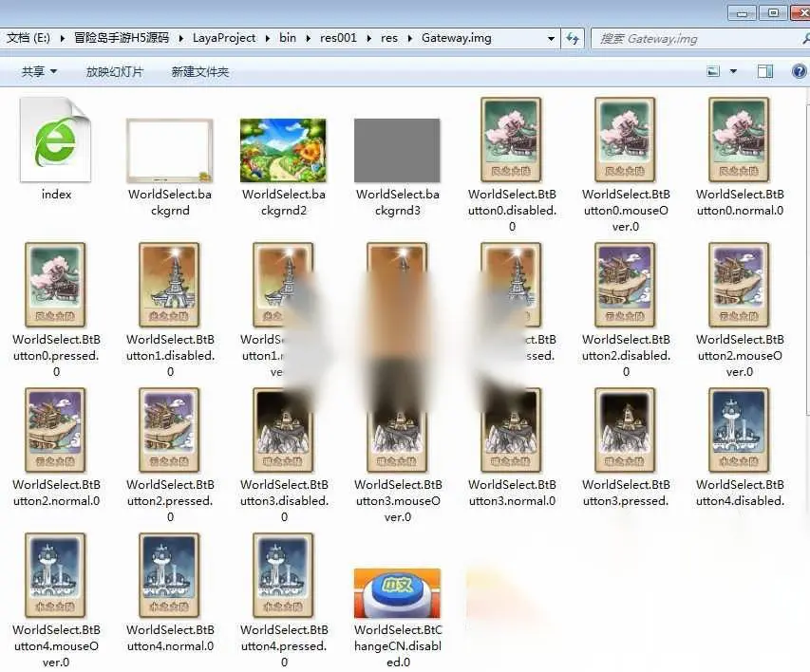This screenshot has height=672, width=810.
Task: Select WorldSelect.BtChangeCN.disabled.0 icon
Action: [x=397, y=593]
